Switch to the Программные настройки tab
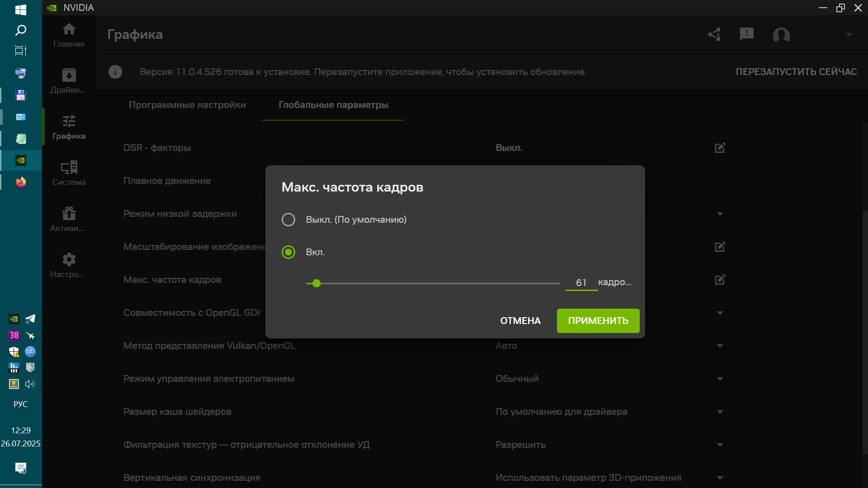Viewport: 868px width, 488px height. 187,105
